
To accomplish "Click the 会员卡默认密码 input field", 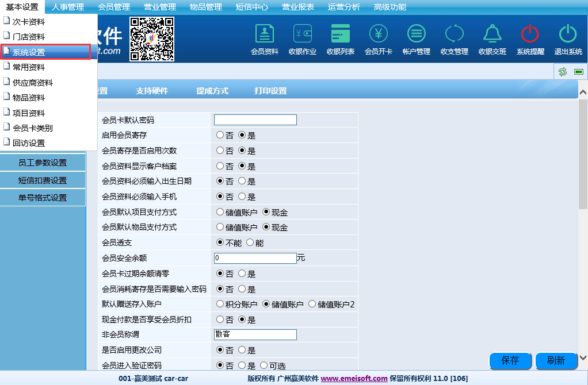I will point(255,120).
